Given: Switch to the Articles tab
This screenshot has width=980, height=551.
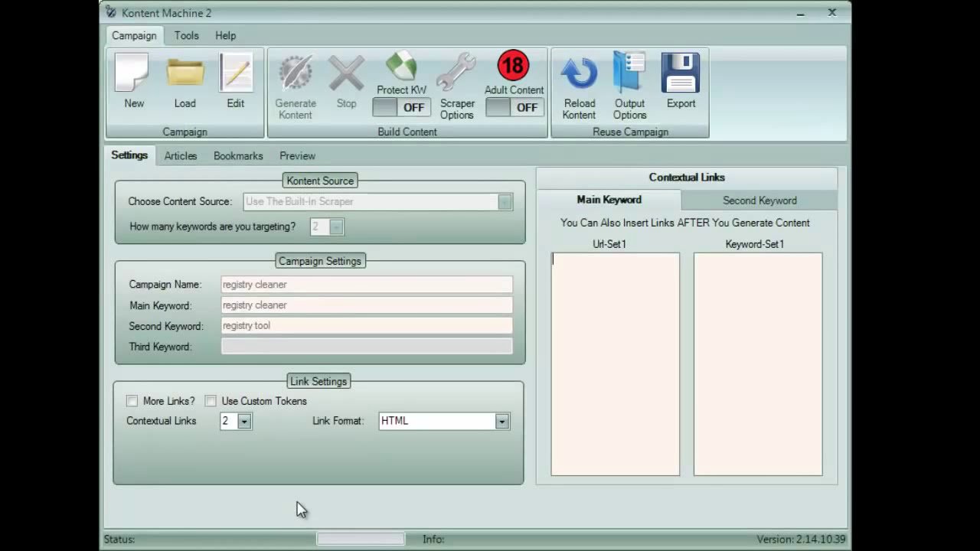Looking at the screenshot, I should tap(181, 155).
